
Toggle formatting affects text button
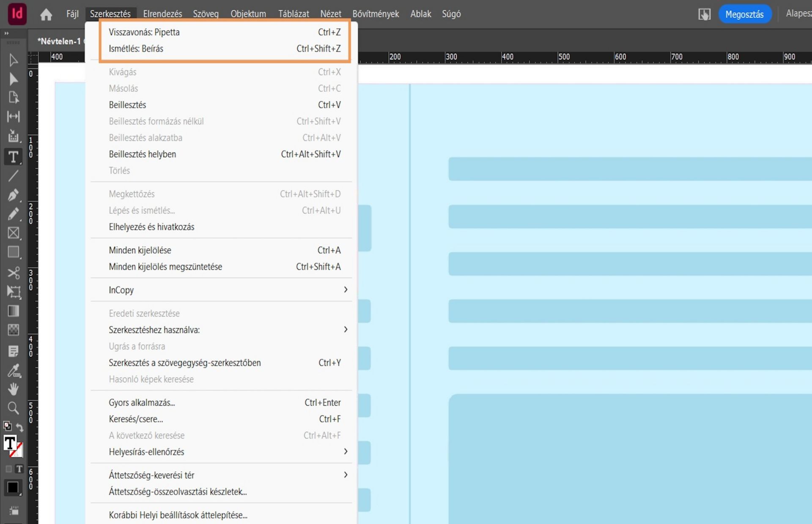pyautogui.click(x=19, y=469)
